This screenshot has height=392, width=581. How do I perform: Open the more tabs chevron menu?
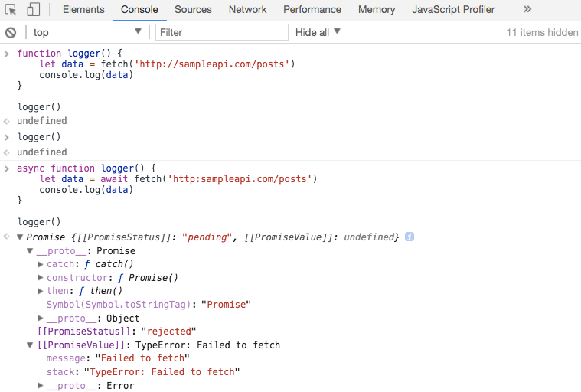tap(527, 9)
